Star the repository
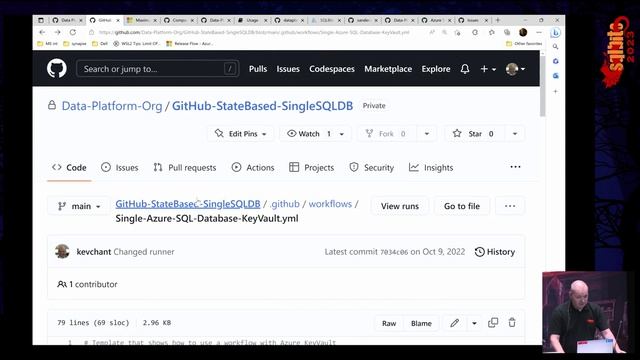Viewport: 640px width, 360px height. pyautogui.click(x=473, y=133)
